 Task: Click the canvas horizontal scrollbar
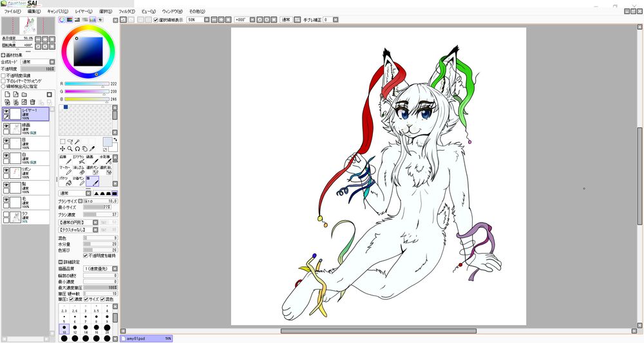tap(378, 331)
